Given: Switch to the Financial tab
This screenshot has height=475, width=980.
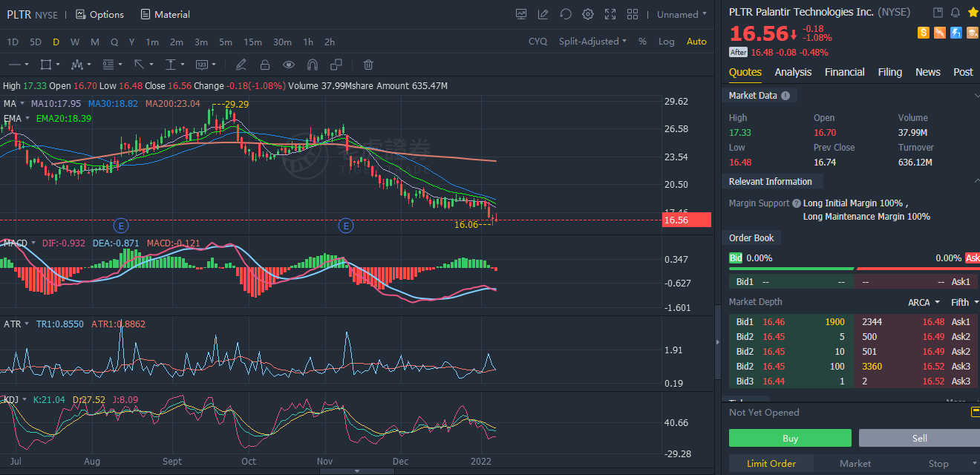Looking at the screenshot, I should (x=845, y=72).
